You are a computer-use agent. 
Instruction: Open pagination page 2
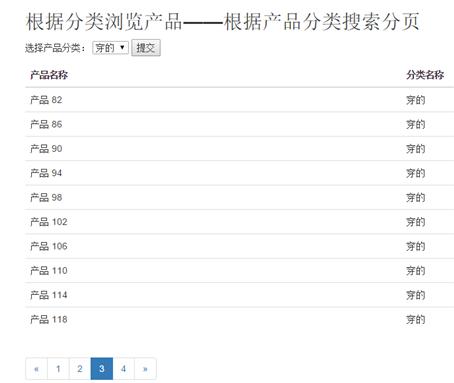pos(80,369)
